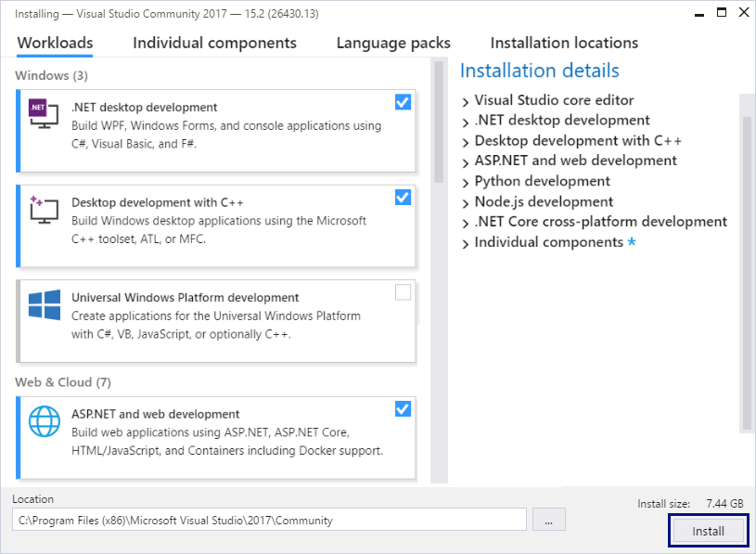
Task: Expand ASP.NET and web development details entry
Action: (466, 162)
